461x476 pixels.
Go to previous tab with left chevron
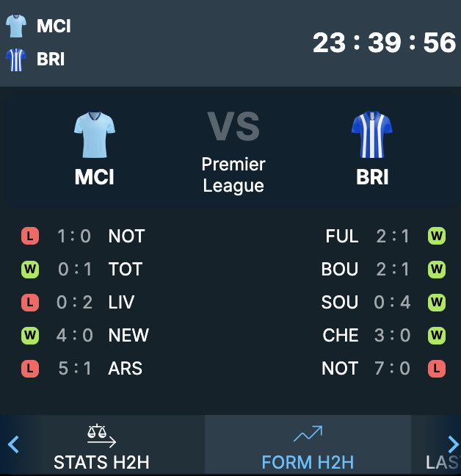click(x=13, y=444)
